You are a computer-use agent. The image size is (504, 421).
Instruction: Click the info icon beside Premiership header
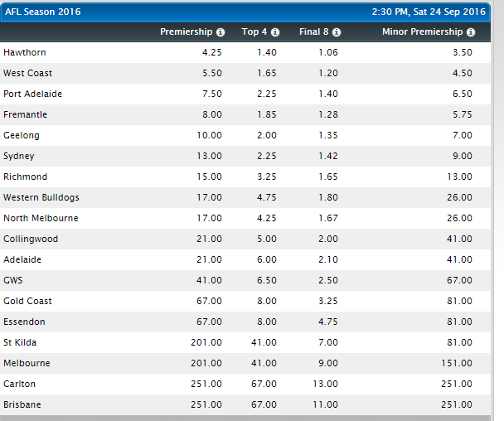click(220, 32)
